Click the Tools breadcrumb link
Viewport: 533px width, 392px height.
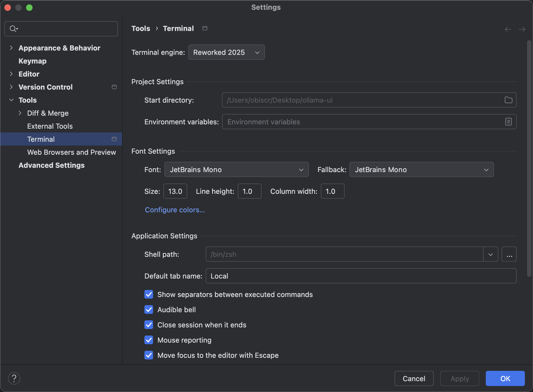141,28
